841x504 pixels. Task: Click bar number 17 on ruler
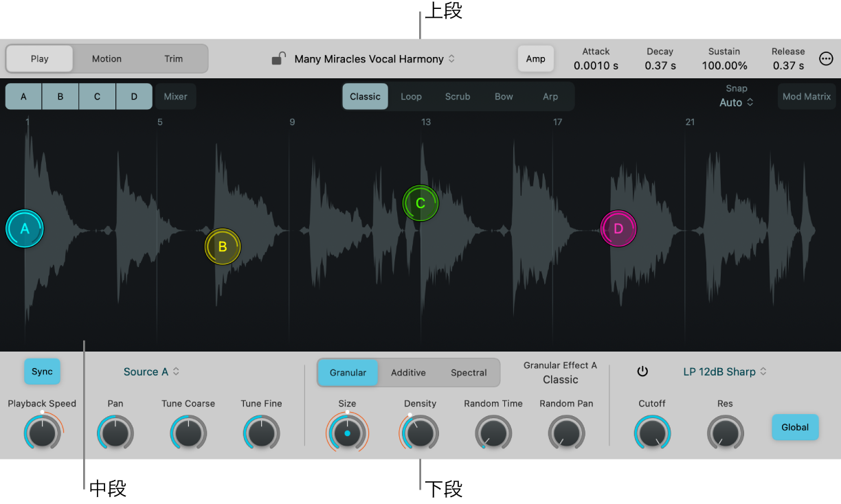557,122
